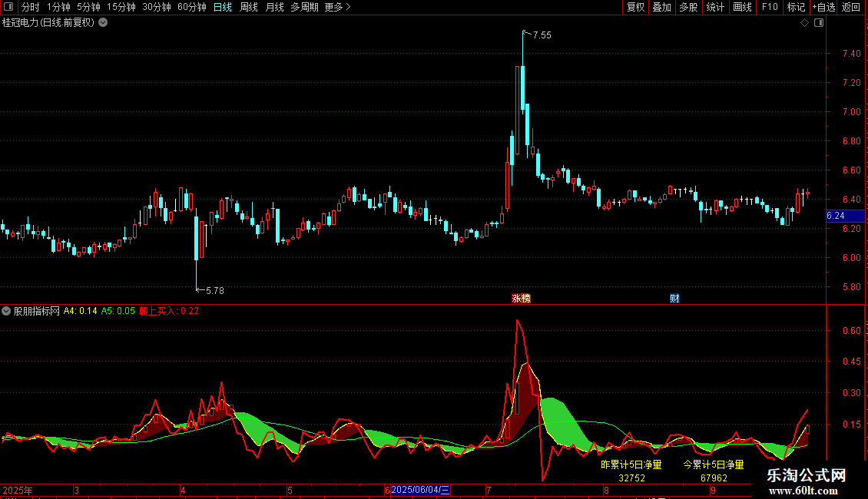Toggle the left sidebar panel icon

8,7
